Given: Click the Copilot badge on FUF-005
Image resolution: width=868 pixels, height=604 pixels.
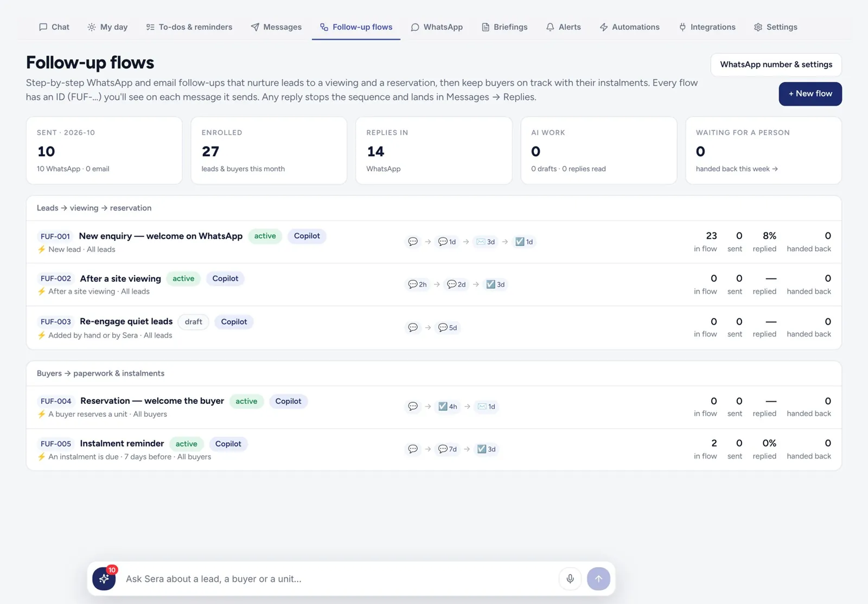Looking at the screenshot, I should point(228,444).
